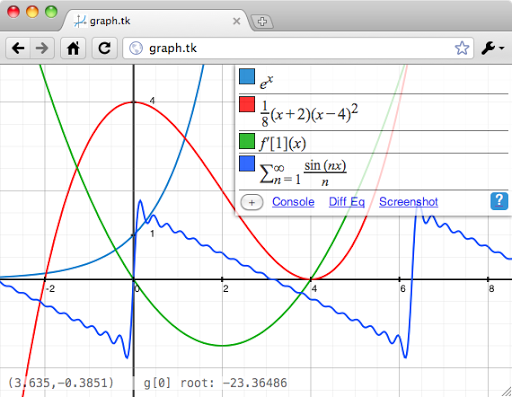Close the graph.tk tab
Image resolution: width=512 pixels, height=397 pixels.
[236, 21]
